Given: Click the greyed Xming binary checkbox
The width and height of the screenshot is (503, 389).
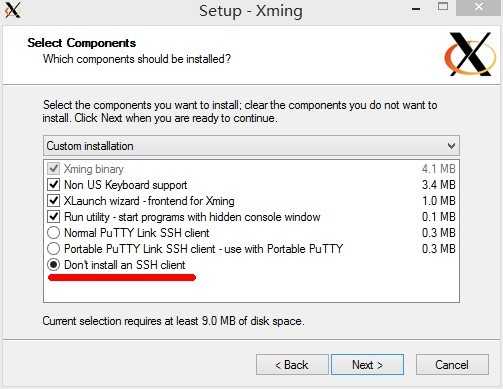Looking at the screenshot, I should click(54, 169).
